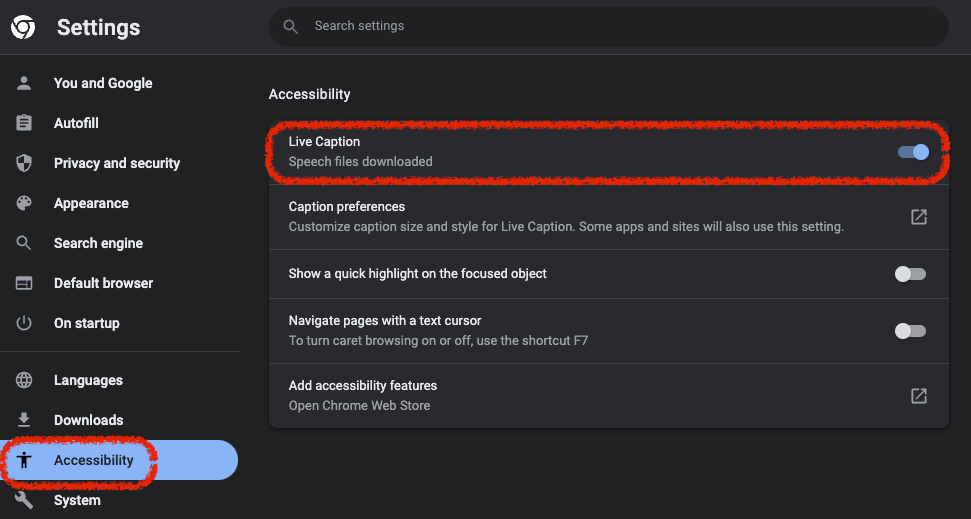971x519 pixels.
Task: Click the Search settings input field
Action: (620, 27)
